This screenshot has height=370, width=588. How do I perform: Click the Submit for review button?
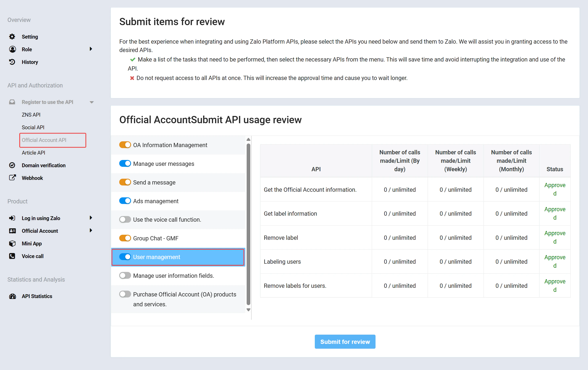pyautogui.click(x=345, y=341)
